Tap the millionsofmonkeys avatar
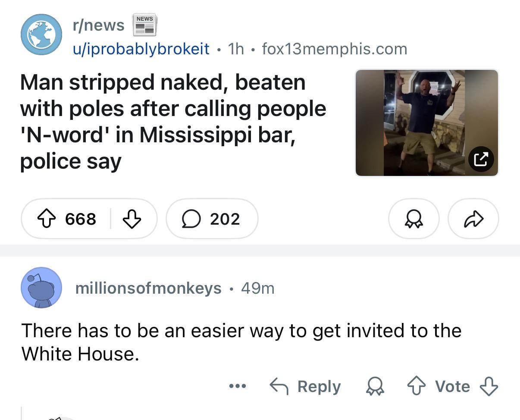The height and width of the screenshot is (420, 520). pyautogui.click(x=41, y=288)
